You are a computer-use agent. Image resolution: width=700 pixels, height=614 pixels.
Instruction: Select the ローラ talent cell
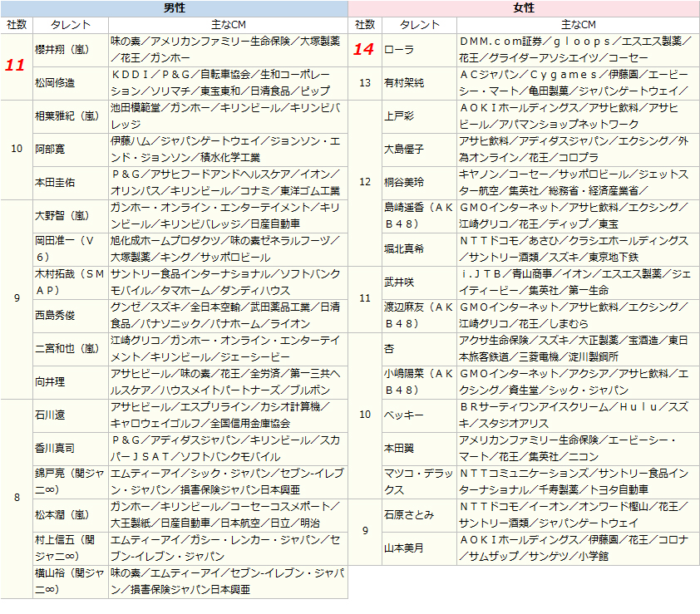tap(419, 50)
